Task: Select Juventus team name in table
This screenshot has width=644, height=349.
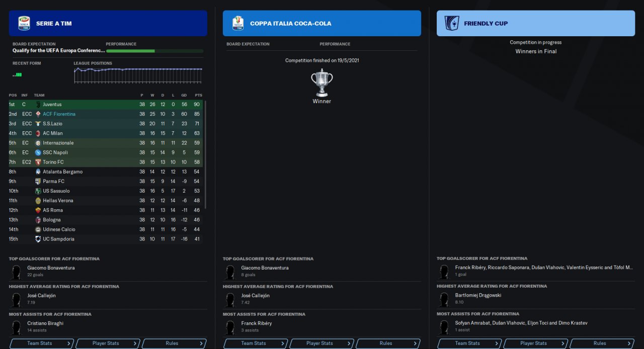Action: pos(52,105)
